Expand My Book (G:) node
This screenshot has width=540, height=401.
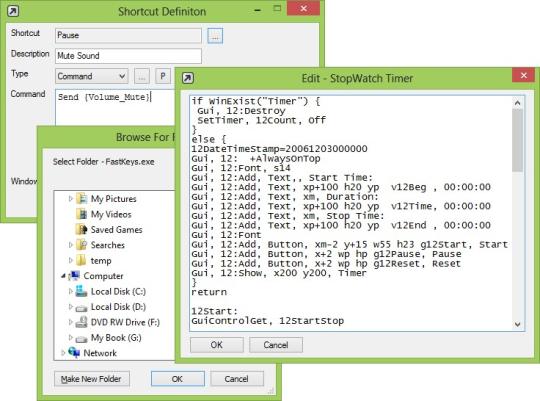coord(71,338)
